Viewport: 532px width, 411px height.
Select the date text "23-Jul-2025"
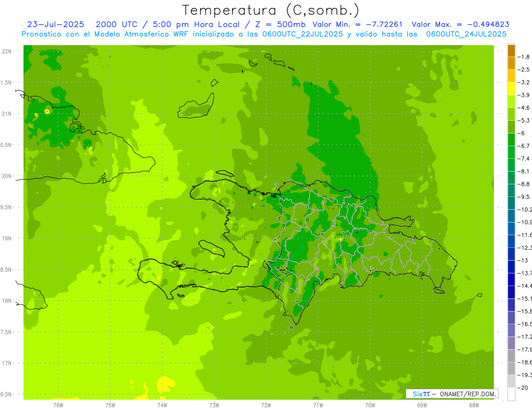56,24
